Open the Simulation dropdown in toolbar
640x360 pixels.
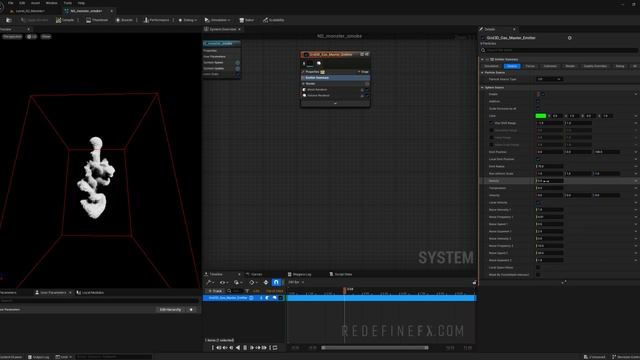[218, 20]
